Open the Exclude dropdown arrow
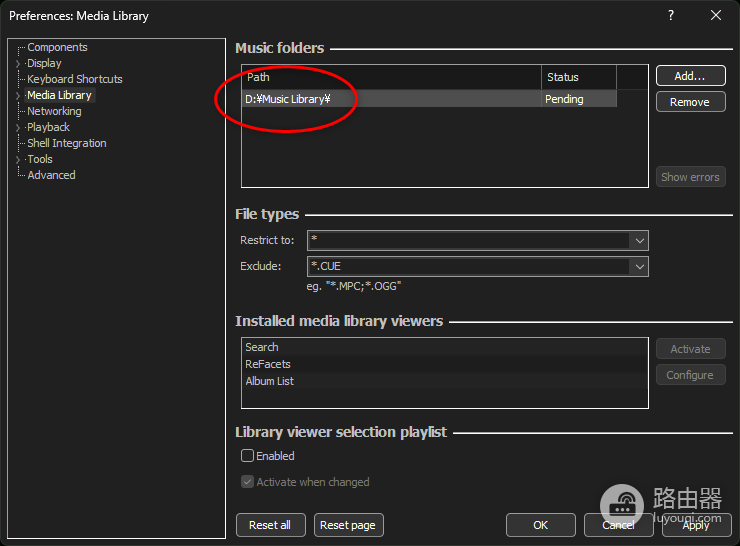 [x=639, y=267]
